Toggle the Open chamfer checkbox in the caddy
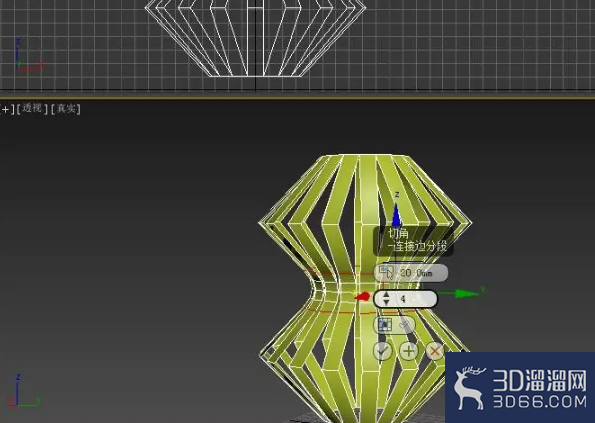Screen dimensions: 595x423 click(x=405, y=325)
